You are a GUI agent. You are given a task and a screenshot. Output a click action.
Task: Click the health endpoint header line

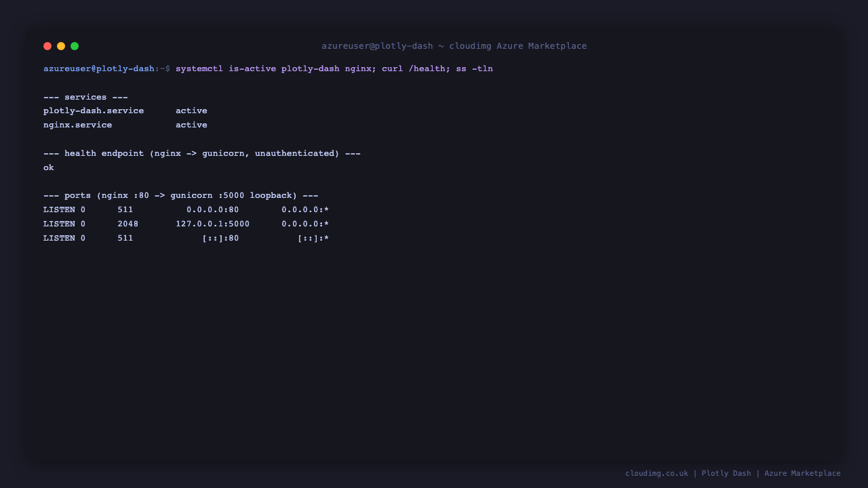point(202,153)
